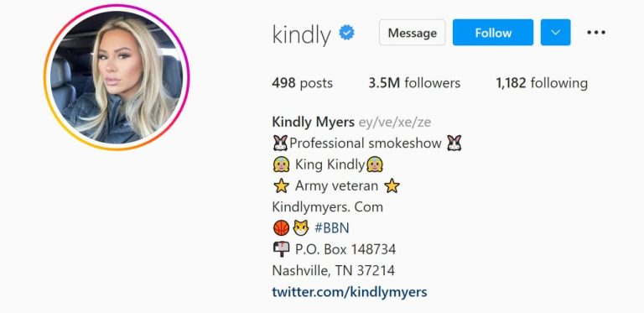Click the rabbit emoji before Professional smokeshow
Image resolution: width=644 pixels, height=313 pixels.
(x=280, y=143)
